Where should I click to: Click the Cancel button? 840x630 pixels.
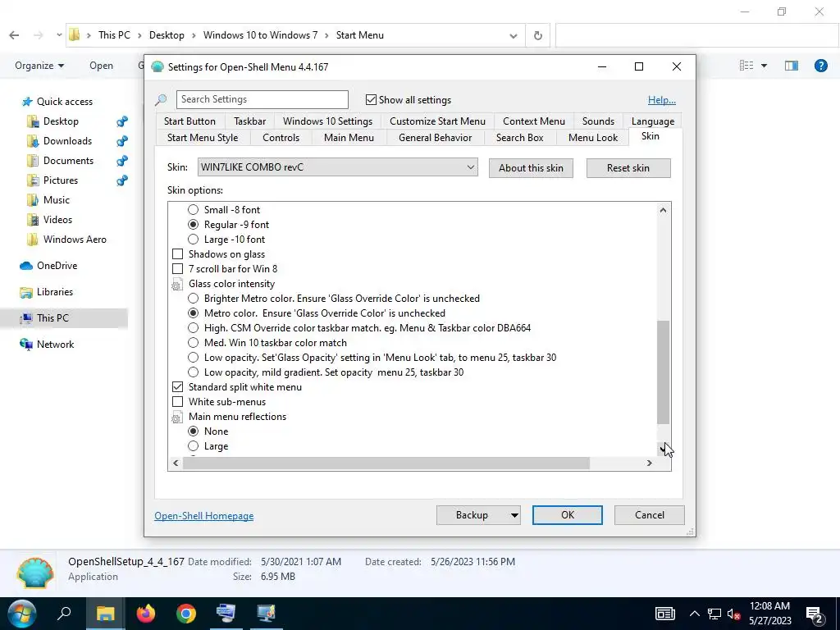650,515
